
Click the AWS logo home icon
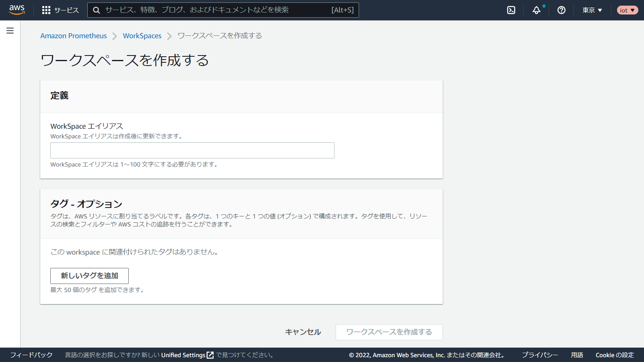coord(17,10)
